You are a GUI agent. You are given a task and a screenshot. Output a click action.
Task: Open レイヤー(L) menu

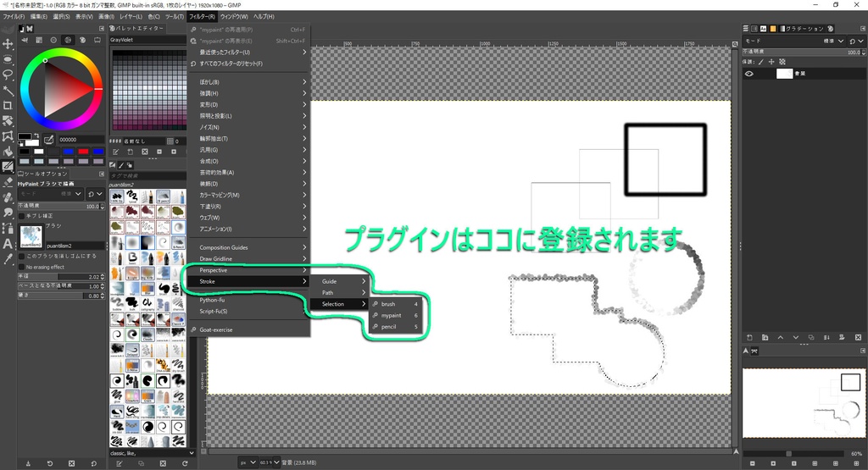(x=131, y=17)
